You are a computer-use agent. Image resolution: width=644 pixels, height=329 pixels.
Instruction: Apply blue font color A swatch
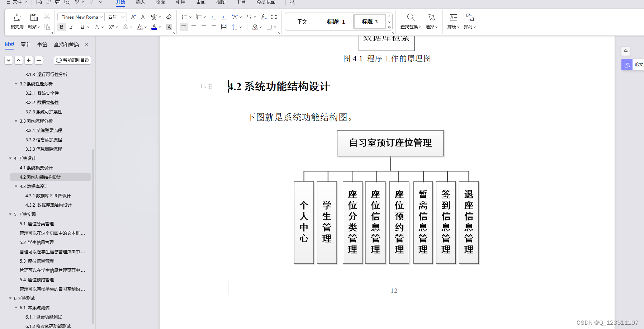pyautogui.click(x=154, y=27)
